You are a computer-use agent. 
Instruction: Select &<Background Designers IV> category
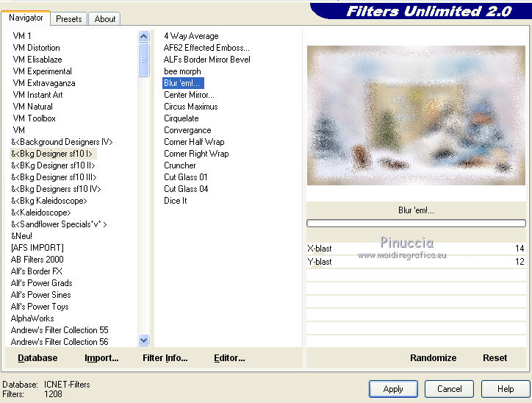[x=62, y=142]
